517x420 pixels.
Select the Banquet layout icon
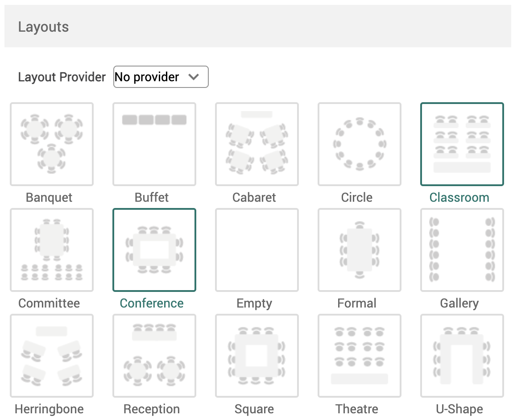pos(51,144)
